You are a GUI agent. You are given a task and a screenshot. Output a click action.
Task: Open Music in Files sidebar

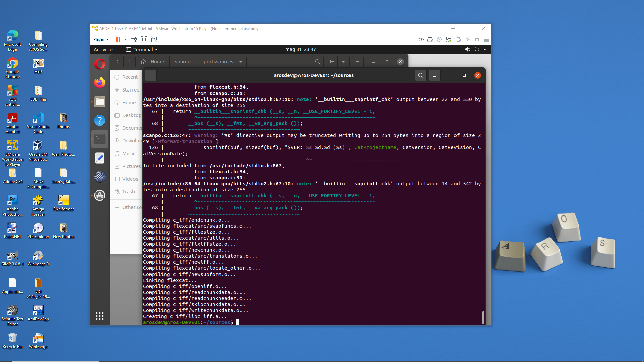click(x=126, y=154)
